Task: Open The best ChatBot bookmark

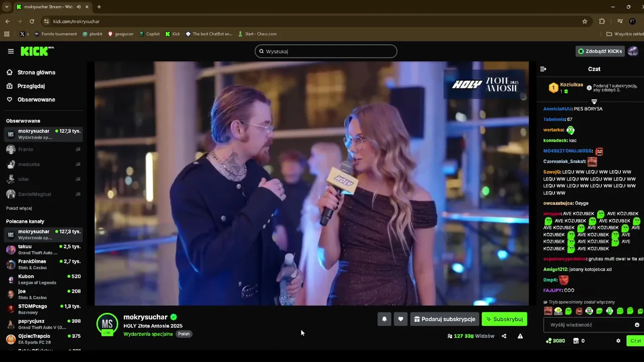Action: coord(209,34)
